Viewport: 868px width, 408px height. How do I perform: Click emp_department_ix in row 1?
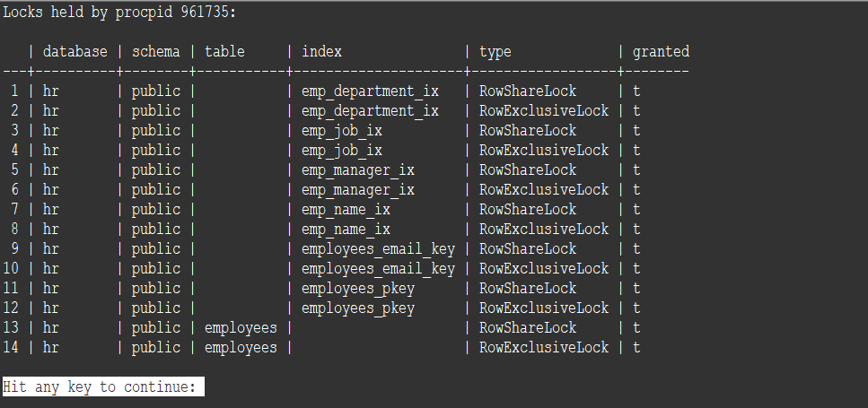[370, 91]
